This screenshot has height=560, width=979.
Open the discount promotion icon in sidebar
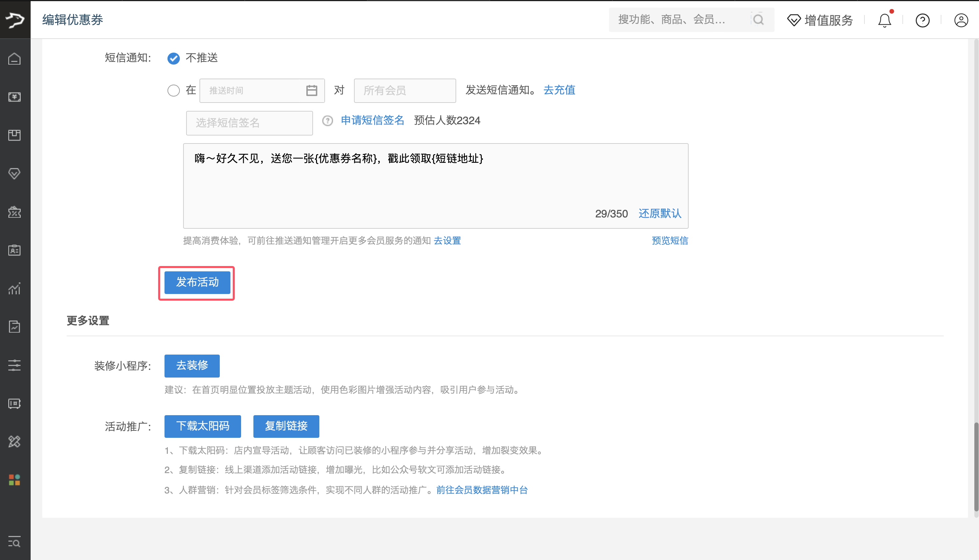pyautogui.click(x=14, y=212)
